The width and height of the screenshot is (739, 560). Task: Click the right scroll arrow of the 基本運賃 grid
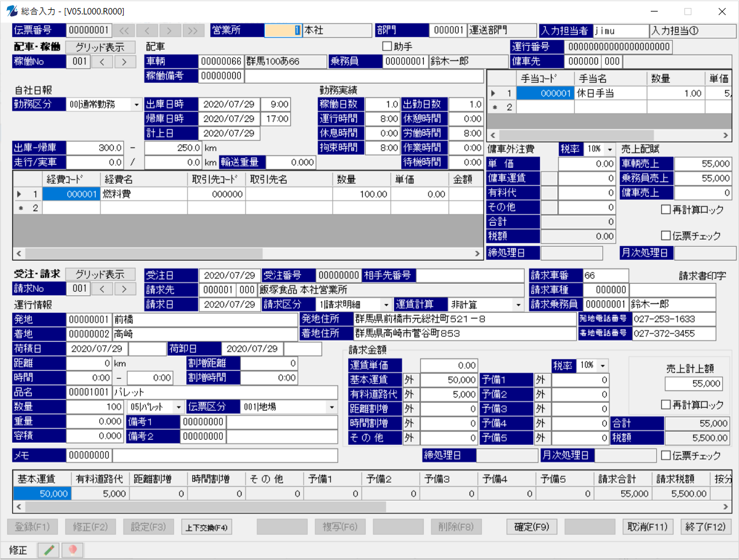coord(726,507)
